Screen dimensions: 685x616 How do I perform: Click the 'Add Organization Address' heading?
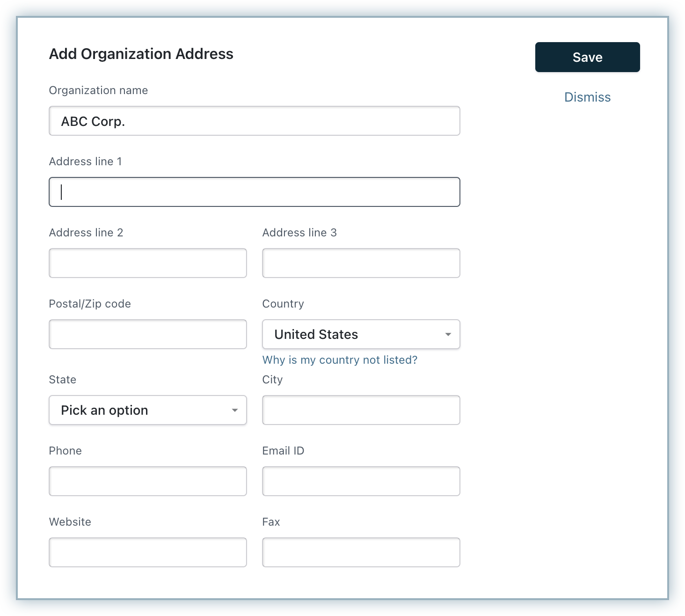click(141, 54)
